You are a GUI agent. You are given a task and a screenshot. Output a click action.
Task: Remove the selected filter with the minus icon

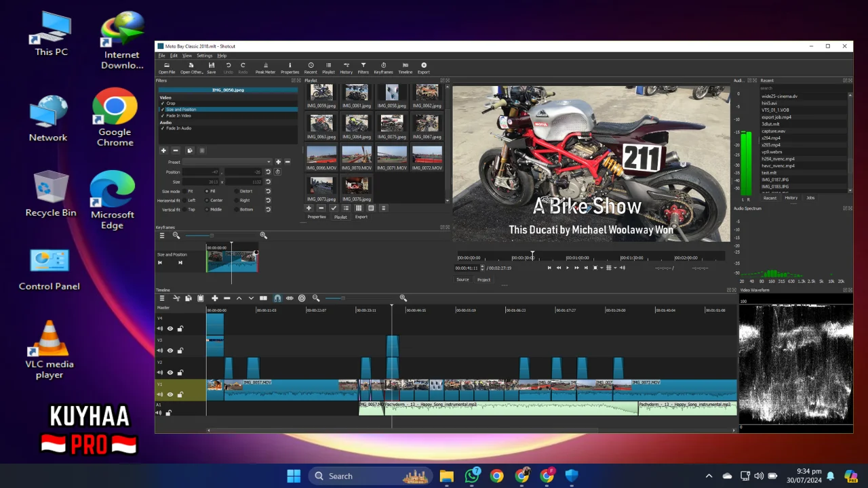[x=176, y=150]
